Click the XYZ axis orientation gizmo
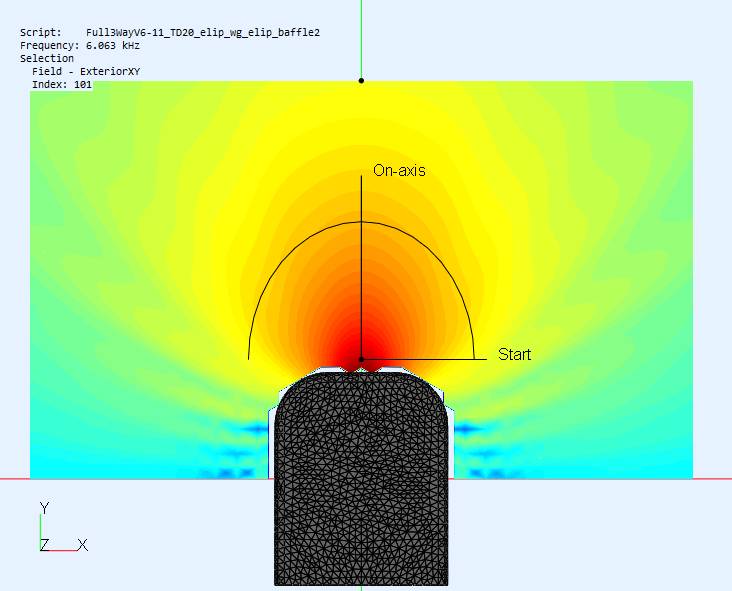 pyautogui.click(x=63, y=527)
